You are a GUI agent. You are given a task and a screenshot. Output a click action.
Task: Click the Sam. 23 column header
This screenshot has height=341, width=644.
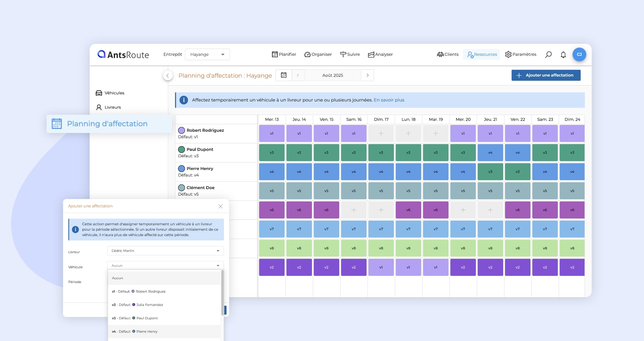pyautogui.click(x=545, y=119)
